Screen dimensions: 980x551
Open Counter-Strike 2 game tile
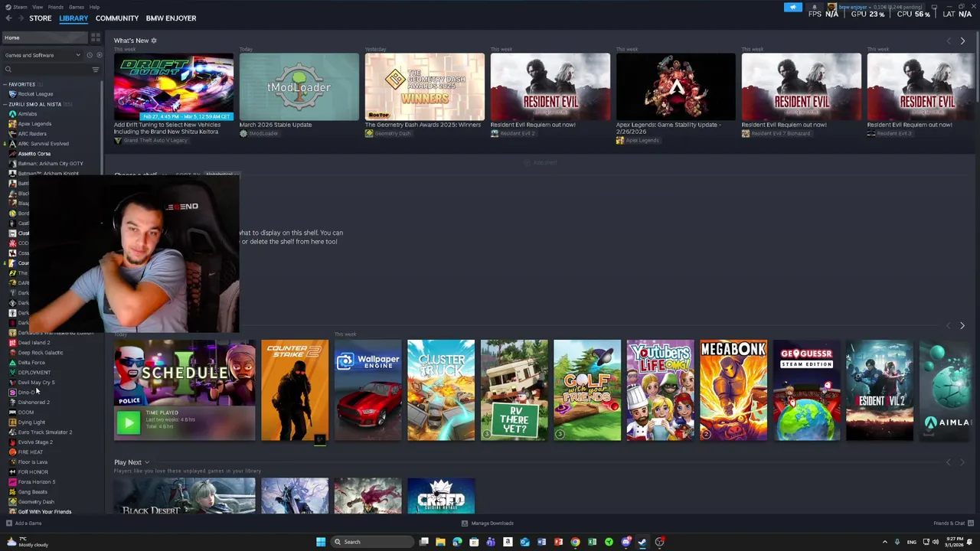click(295, 390)
